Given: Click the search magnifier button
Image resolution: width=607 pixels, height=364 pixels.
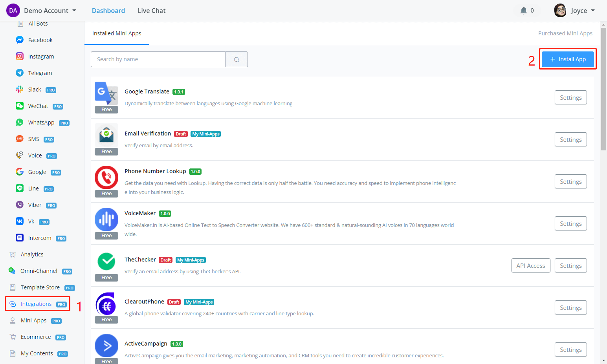Looking at the screenshot, I should click(x=237, y=59).
